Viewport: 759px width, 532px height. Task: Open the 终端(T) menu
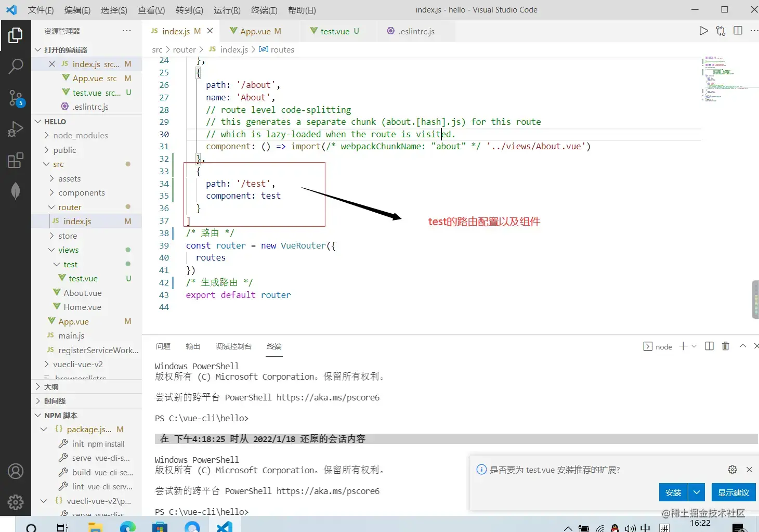pos(264,10)
